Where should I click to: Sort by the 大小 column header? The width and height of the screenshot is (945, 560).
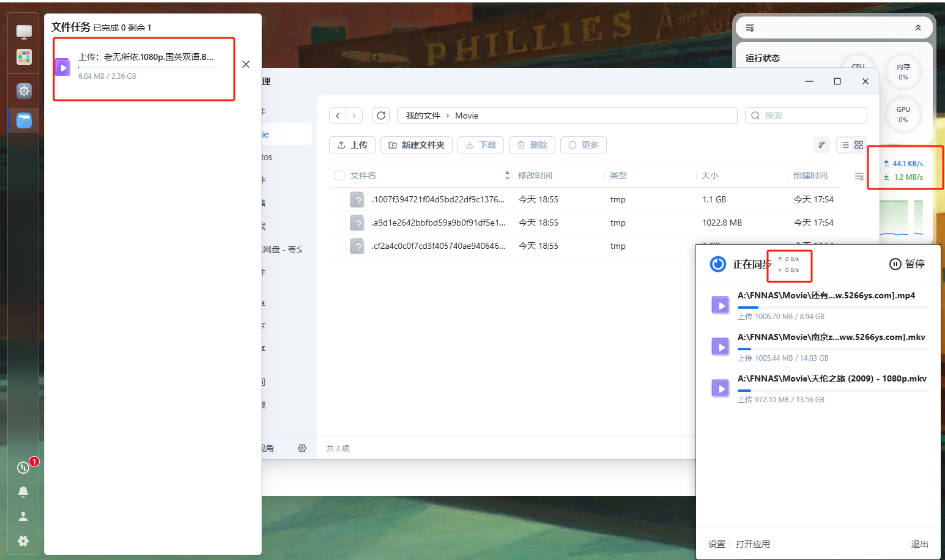point(710,175)
